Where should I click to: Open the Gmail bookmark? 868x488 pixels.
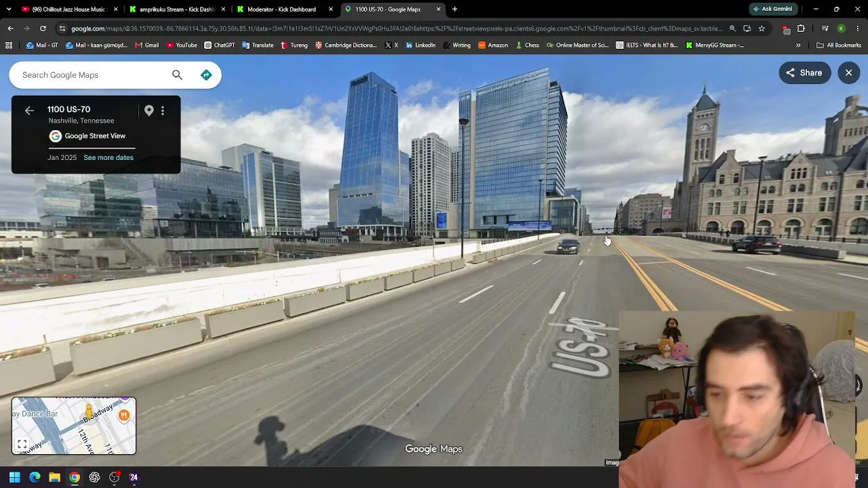(x=146, y=45)
